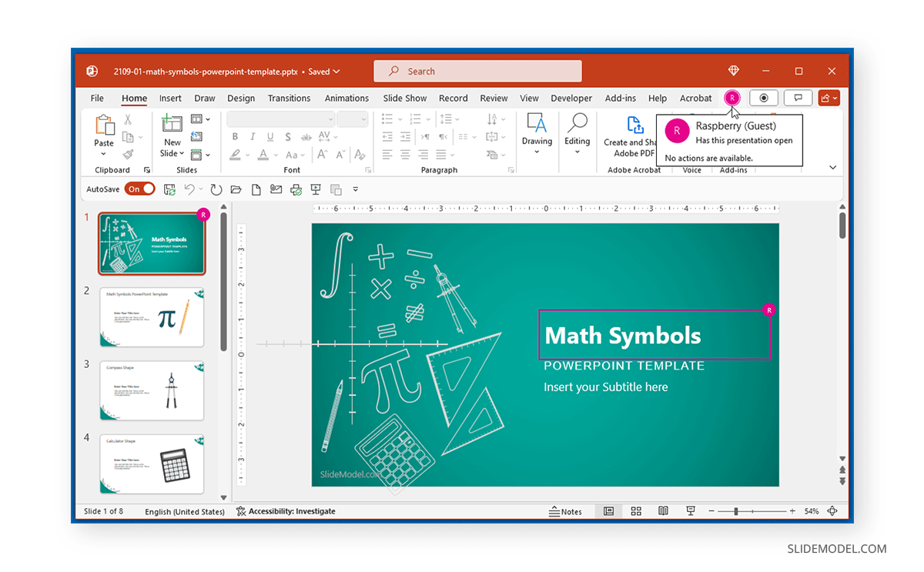Toggle Underline formatting
Image resolution: width=924 pixels, height=572 pixels.
pos(270,137)
